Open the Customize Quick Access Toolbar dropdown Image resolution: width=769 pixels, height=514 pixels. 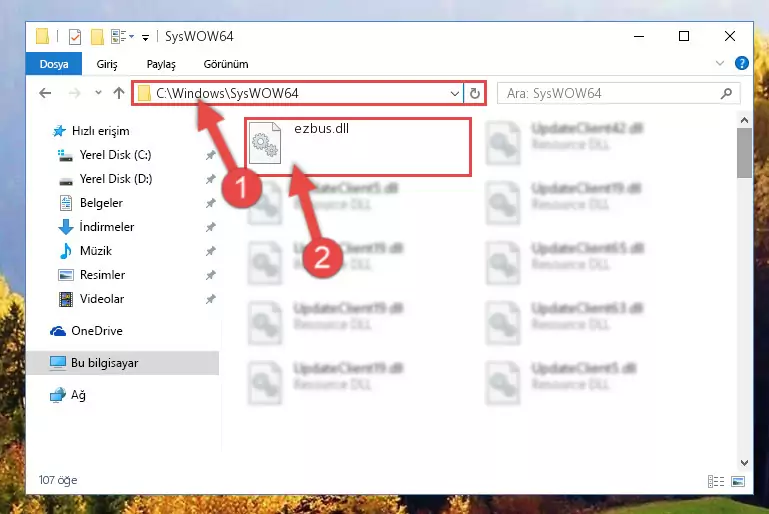click(145, 37)
